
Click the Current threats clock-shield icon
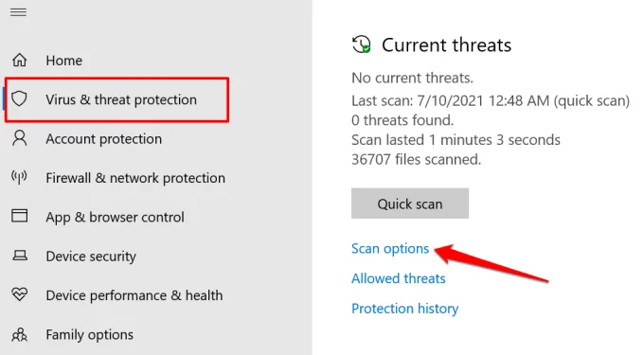(362, 44)
